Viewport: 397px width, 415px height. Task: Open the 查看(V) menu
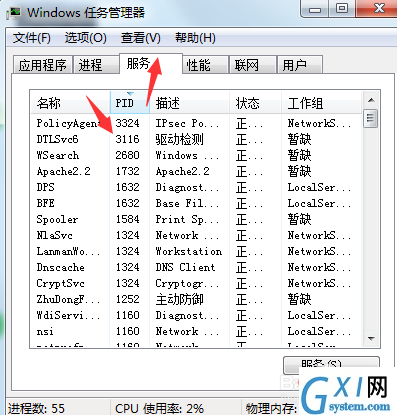coord(141,38)
